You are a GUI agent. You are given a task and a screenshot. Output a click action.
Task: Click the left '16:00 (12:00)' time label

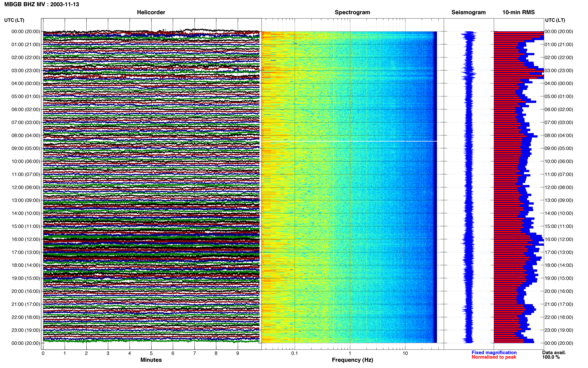[26, 240]
